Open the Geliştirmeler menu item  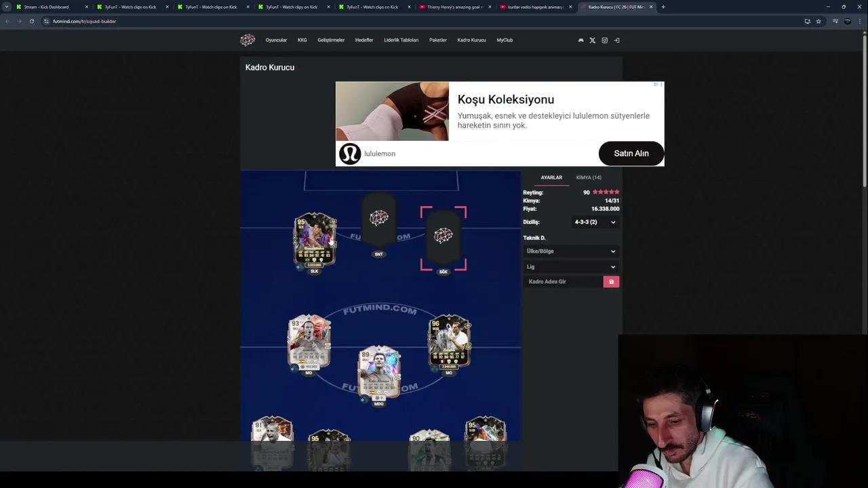331,40
